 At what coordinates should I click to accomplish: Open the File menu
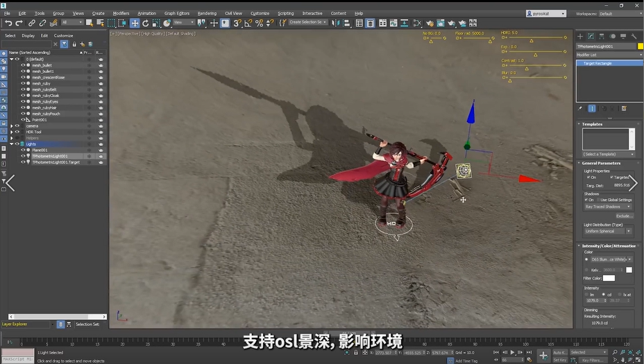pos(7,13)
